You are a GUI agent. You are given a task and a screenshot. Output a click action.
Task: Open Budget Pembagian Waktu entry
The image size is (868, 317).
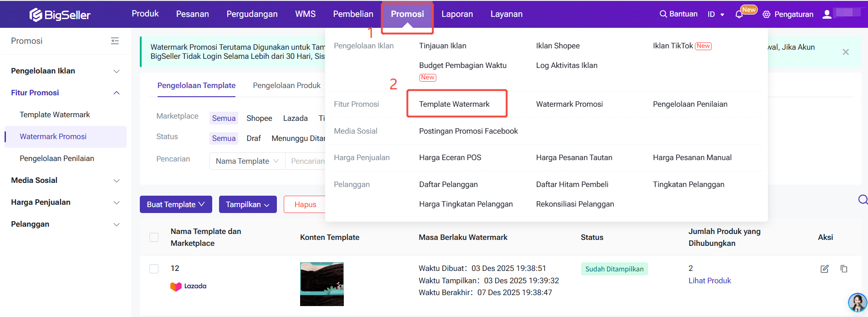click(x=463, y=65)
